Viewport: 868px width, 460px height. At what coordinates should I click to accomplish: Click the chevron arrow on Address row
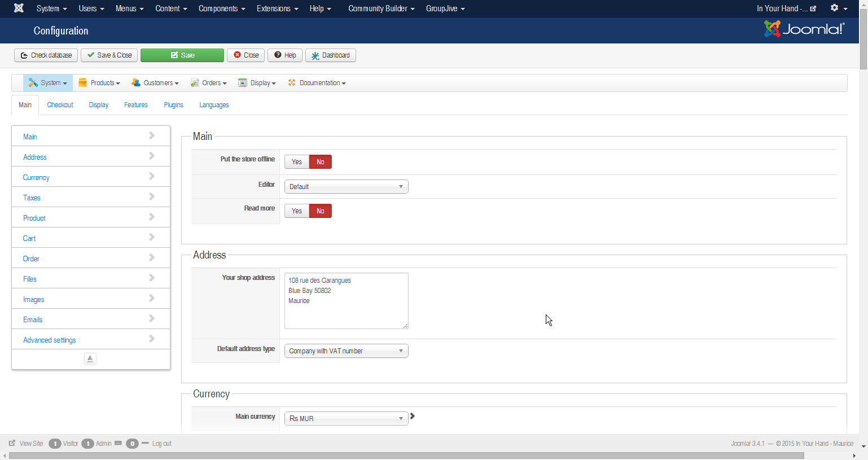(152, 156)
